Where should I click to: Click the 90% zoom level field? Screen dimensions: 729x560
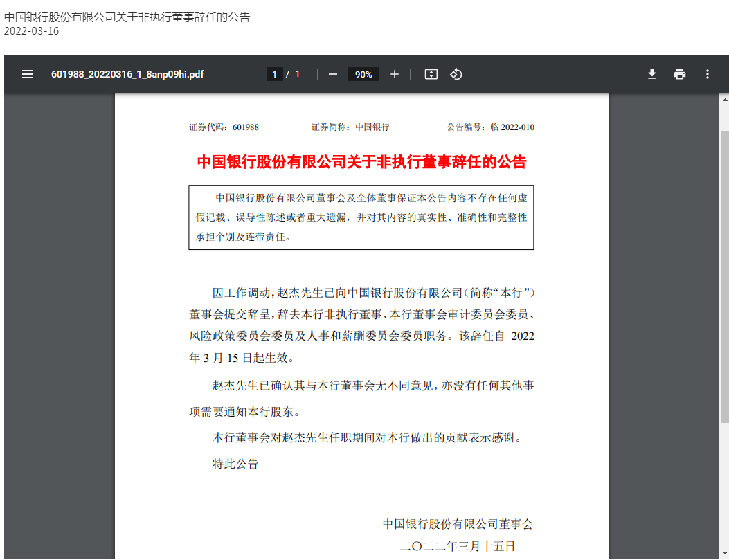[363, 74]
